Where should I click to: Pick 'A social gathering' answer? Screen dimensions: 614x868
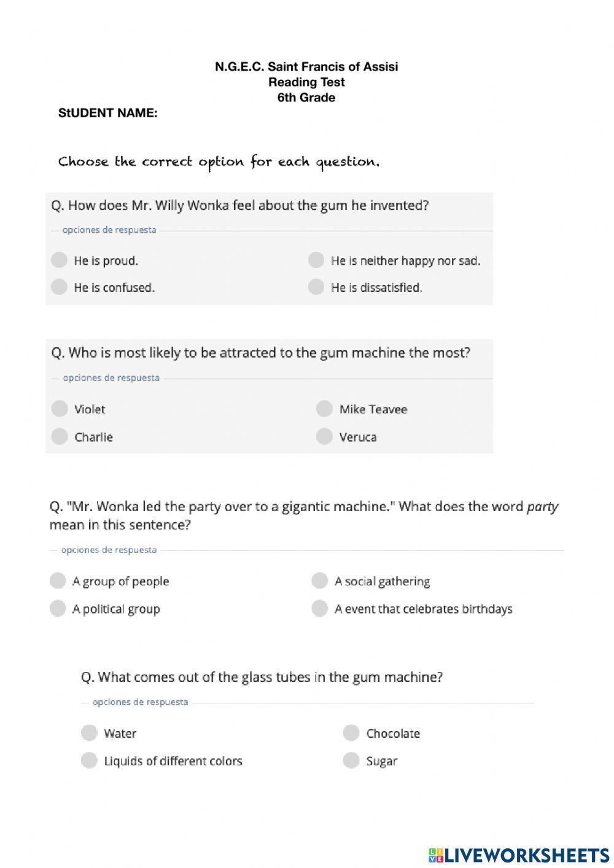pyautogui.click(x=319, y=581)
